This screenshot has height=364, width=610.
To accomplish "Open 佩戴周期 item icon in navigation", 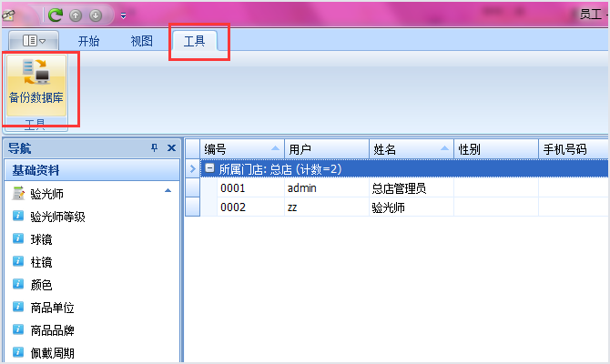I will [x=18, y=352].
